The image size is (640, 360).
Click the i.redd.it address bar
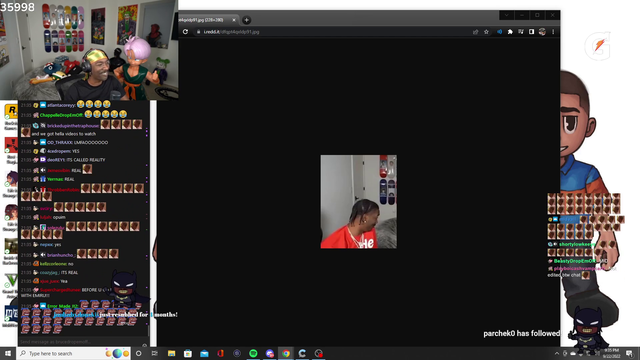click(x=333, y=32)
